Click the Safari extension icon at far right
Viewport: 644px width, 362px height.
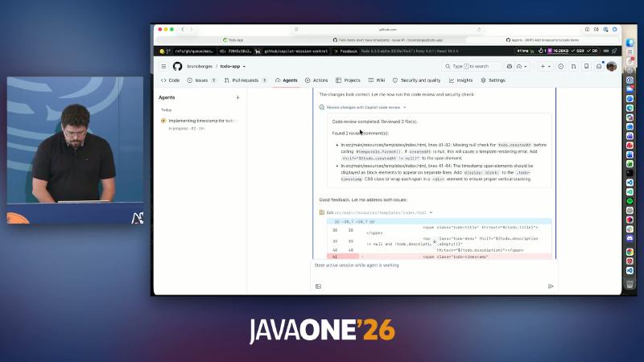tap(615, 30)
